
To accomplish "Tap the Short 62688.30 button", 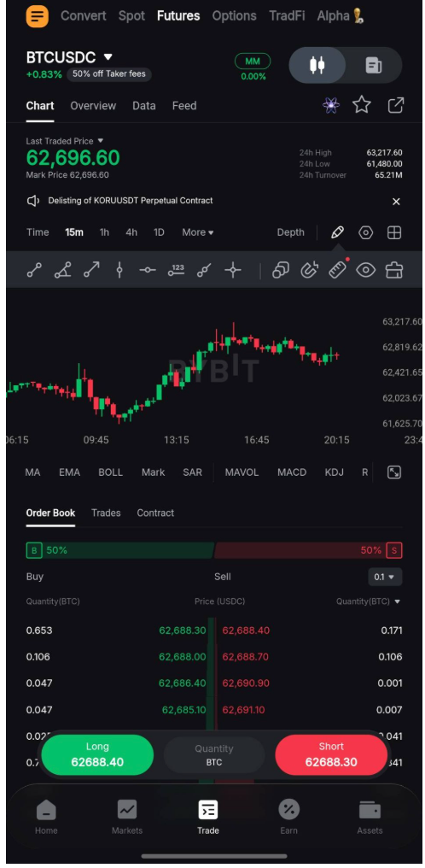I will (x=331, y=755).
